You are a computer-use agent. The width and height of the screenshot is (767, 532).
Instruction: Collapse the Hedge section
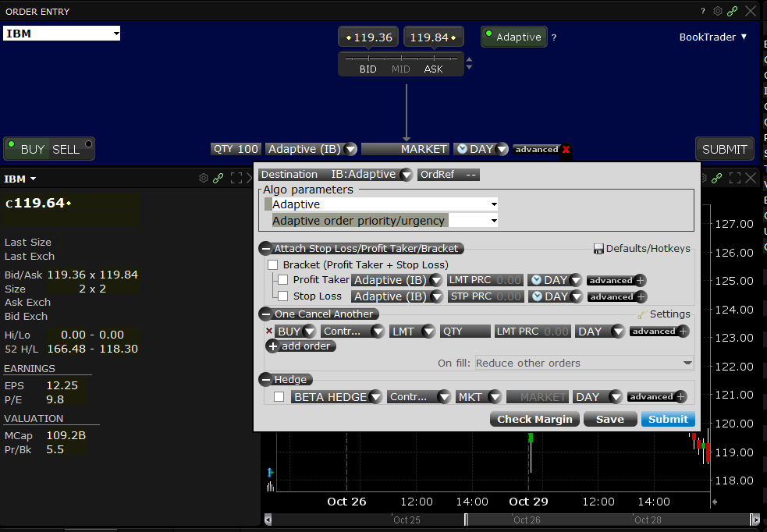coord(265,380)
